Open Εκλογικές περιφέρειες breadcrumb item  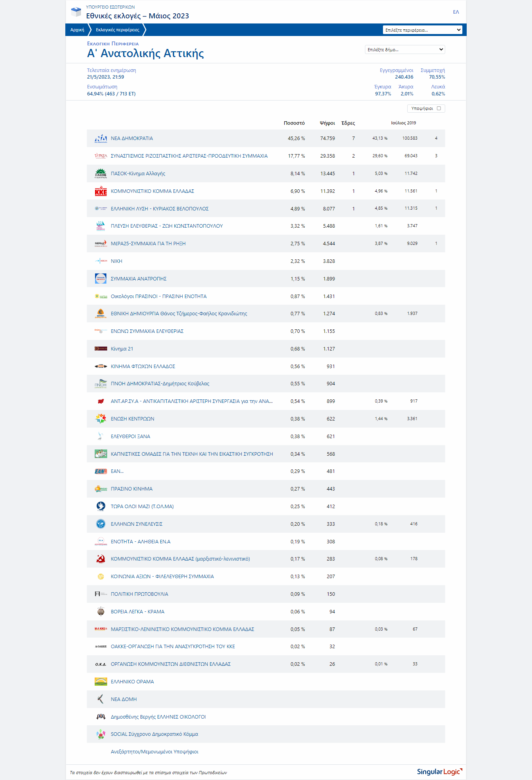click(117, 30)
